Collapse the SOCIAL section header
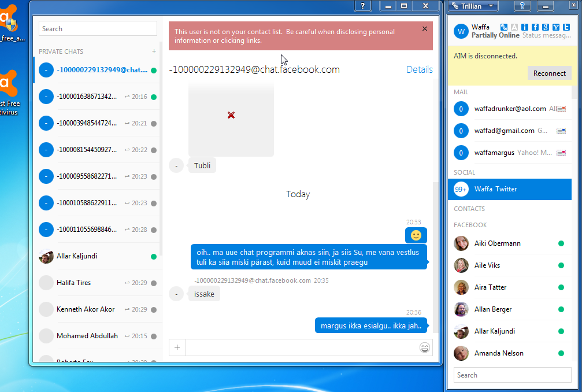 [x=464, y=172]
